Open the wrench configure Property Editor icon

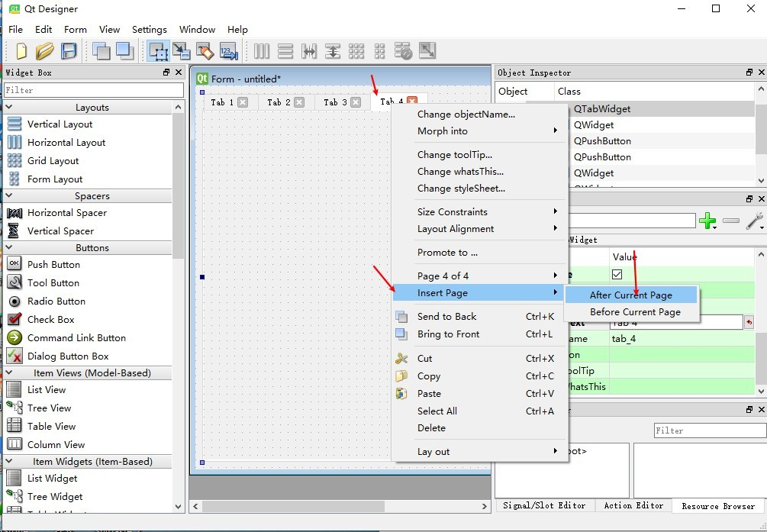click(754, 221)
